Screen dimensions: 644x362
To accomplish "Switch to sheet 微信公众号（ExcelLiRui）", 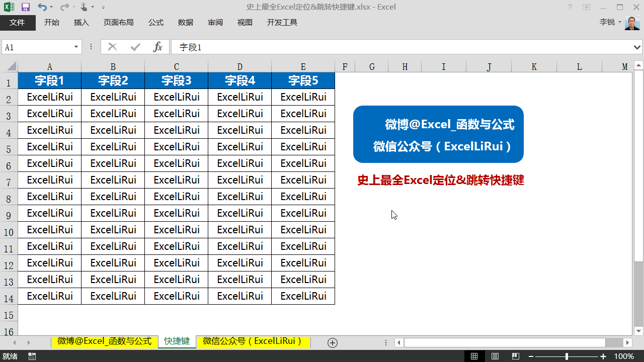I will point(254,341).
